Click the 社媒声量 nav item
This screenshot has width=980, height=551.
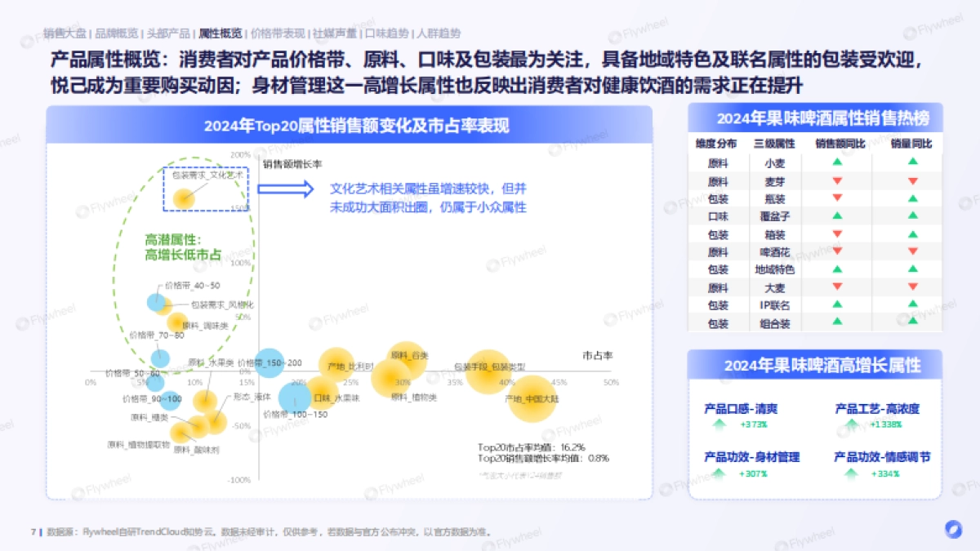point(336,33)
